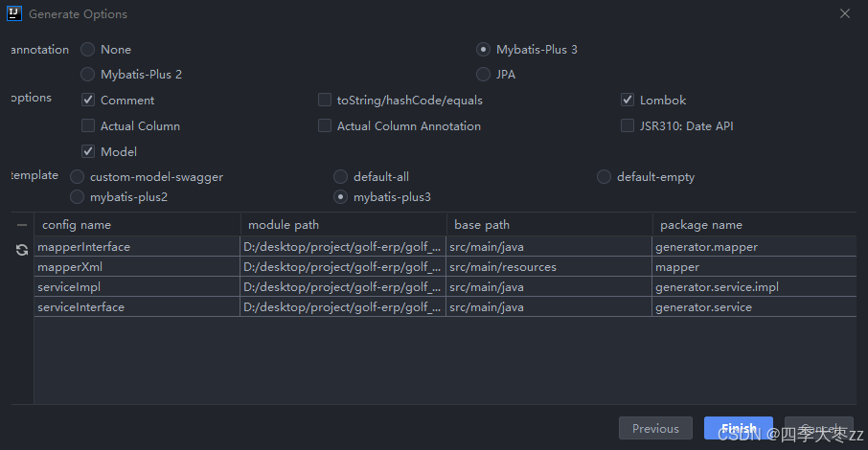Select the default-all template
The image size is (868, 450).
(340, 176)
